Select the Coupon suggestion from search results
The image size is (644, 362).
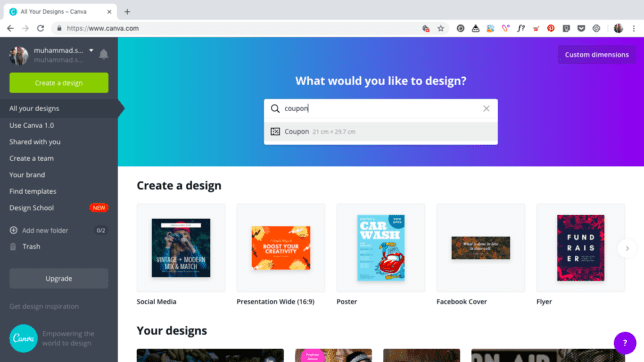tap(381, 131)
